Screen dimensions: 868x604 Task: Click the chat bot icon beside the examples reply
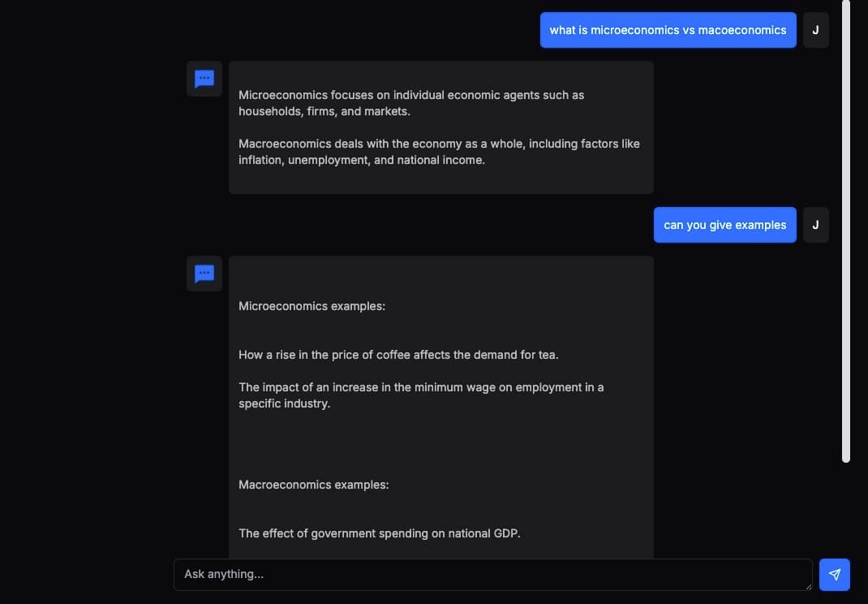(204, 274)
